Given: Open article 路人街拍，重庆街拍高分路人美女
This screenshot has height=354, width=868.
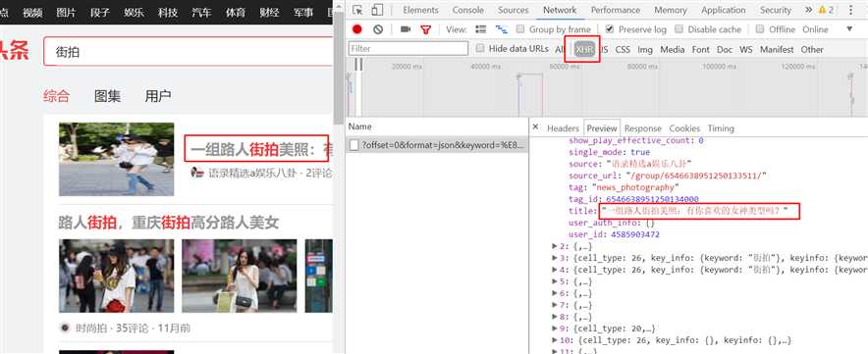Looking at the screenshot, I should point(168,223).
